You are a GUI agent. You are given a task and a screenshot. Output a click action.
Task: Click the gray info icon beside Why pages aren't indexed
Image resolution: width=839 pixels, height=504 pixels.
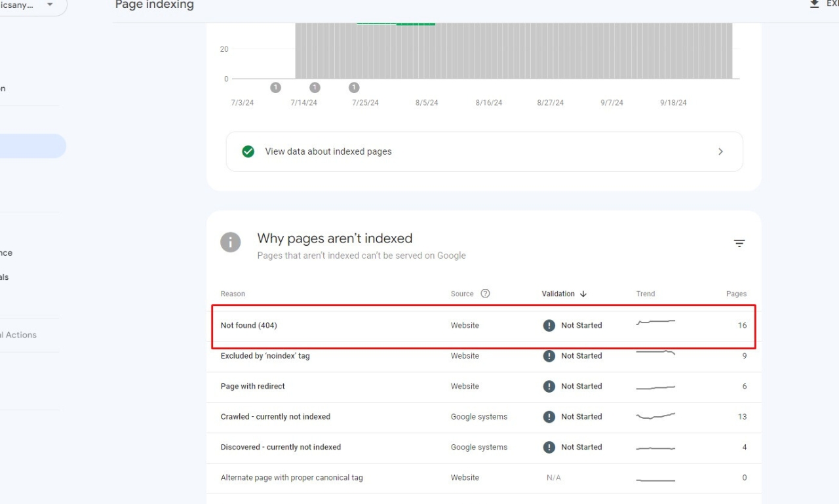[x=230, y=242]
